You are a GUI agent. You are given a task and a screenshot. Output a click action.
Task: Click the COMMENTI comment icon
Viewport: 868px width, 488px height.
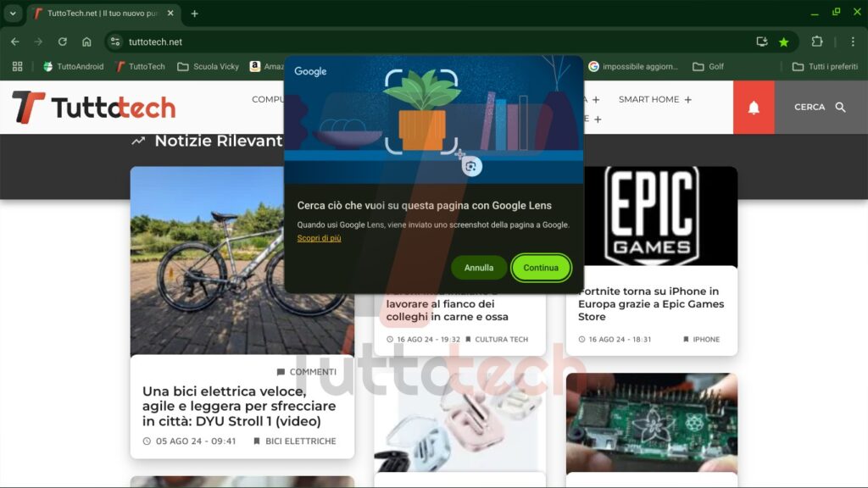[281, 372]
